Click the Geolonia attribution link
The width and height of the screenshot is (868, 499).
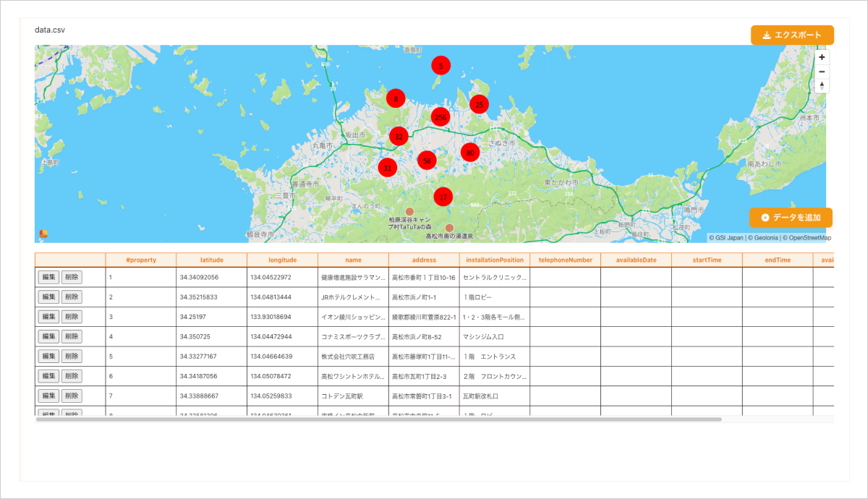coord(765,237)
